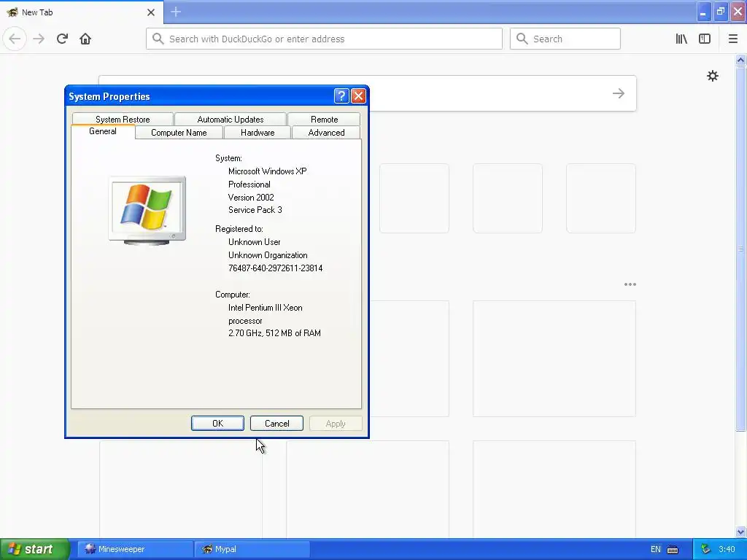Close the New Tab tab
This screenshot has height=560, width=747.
click(150, 12)
